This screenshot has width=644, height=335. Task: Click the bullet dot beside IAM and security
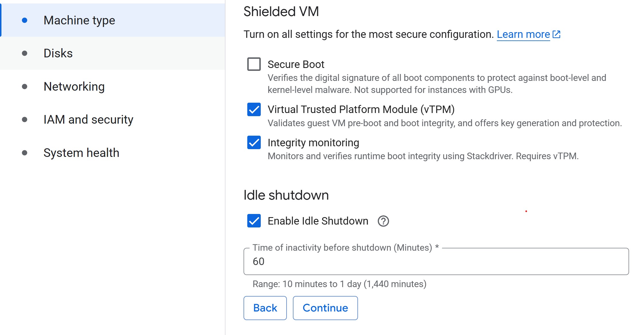(25, 120)
